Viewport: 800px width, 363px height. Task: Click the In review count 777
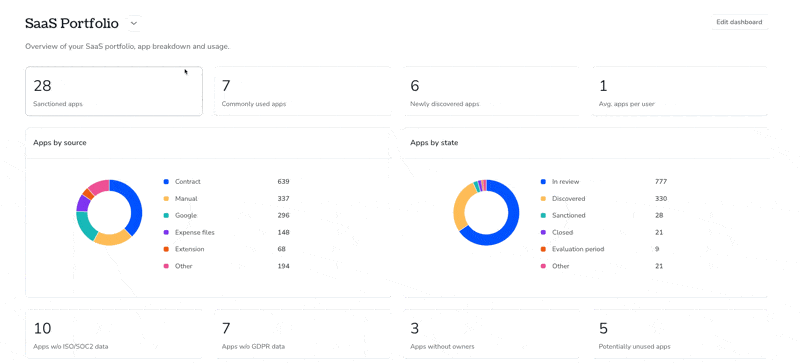[x=661, y=182]
